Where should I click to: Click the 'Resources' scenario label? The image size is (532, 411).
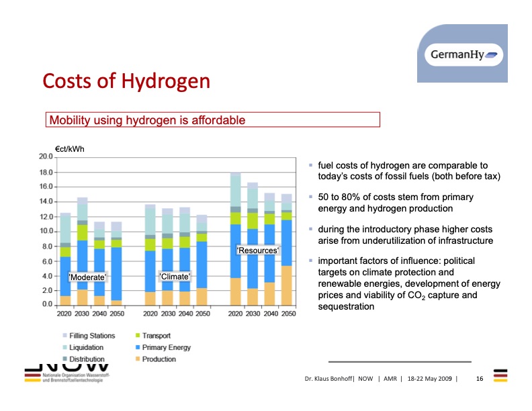click(x=258, y=250)
